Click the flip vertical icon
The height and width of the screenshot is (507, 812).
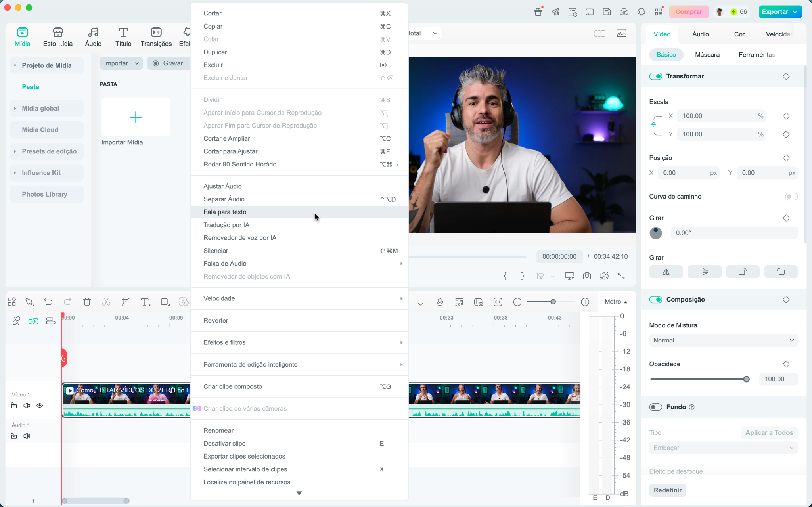(705, 272)
